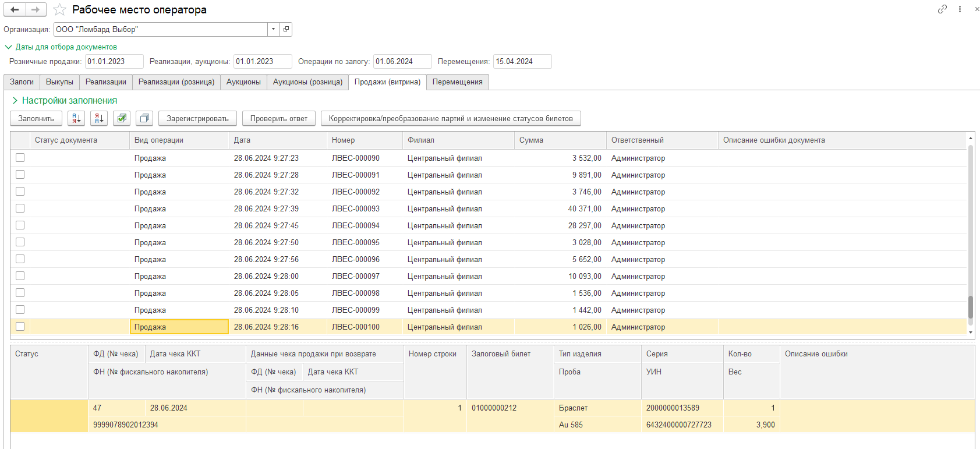Screen dimensions: 980x449
Task: Sort by the Номер column header
Action: [x=365, y=140]
